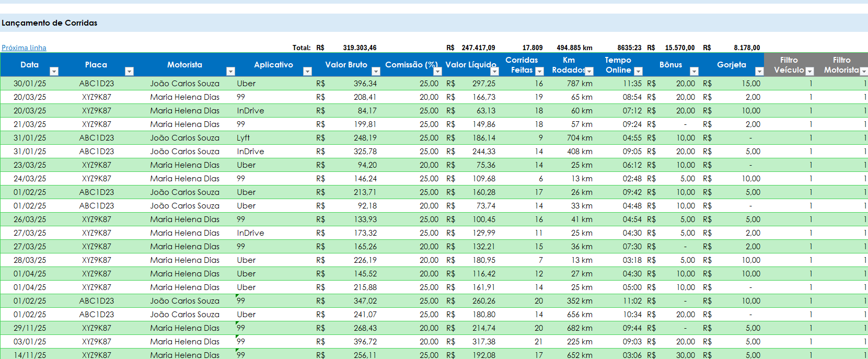Open the Km Rodados filter dropdown
Image resolution: width=868 pixels, height=359 pixels.
(589, 71)
